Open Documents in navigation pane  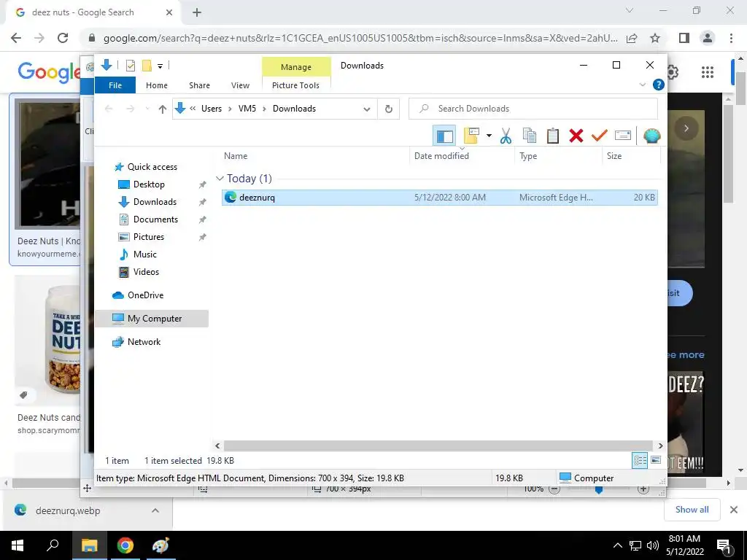click(x=155, y=219)
